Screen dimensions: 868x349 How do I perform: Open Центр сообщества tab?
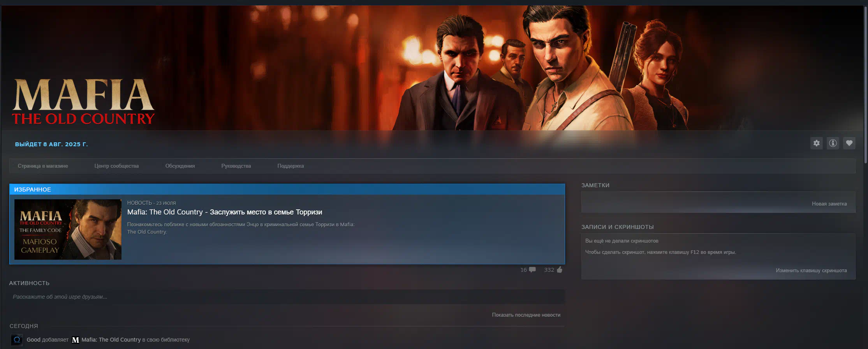116,166
